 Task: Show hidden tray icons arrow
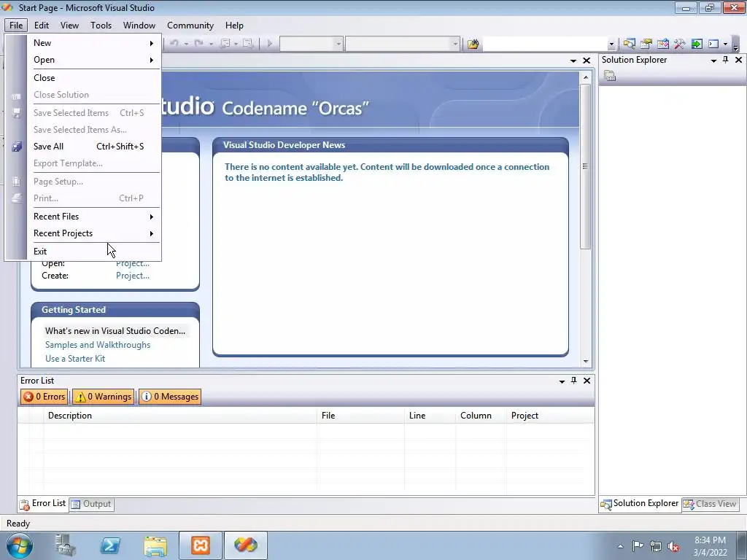pyautogui.click(x=620, y=546)
